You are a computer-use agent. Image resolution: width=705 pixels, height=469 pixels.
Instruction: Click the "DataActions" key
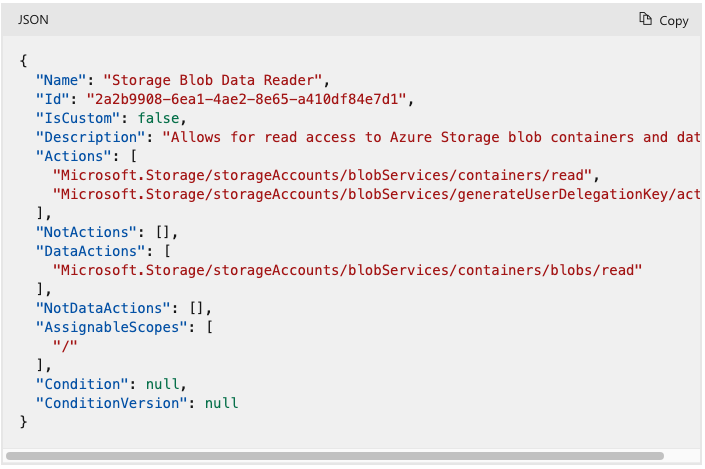[90, 251]
